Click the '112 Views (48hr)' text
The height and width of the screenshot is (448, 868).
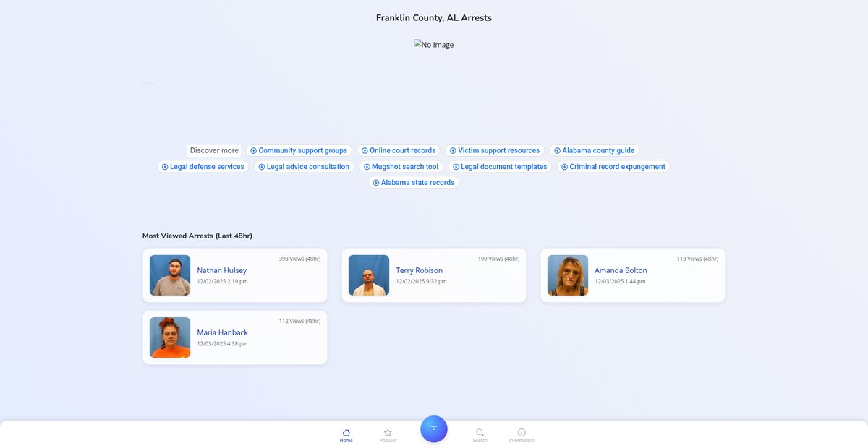[x=299, y=321]
